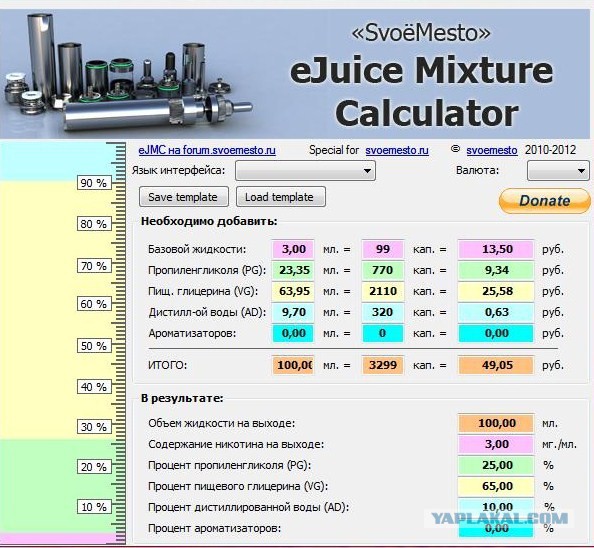Expand the Язык интерфейса language dropdown

click(x=305, y=170)
